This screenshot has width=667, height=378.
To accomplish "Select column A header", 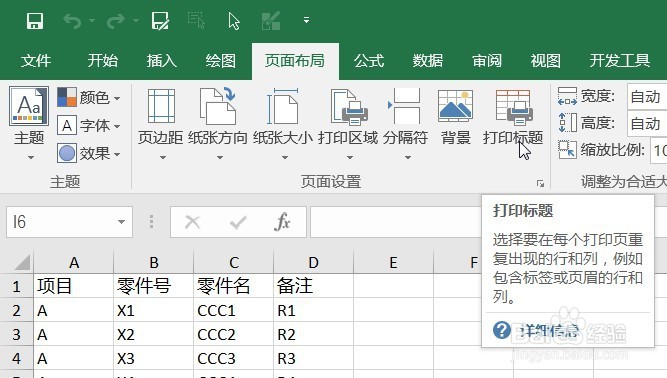I will point(74,262).
